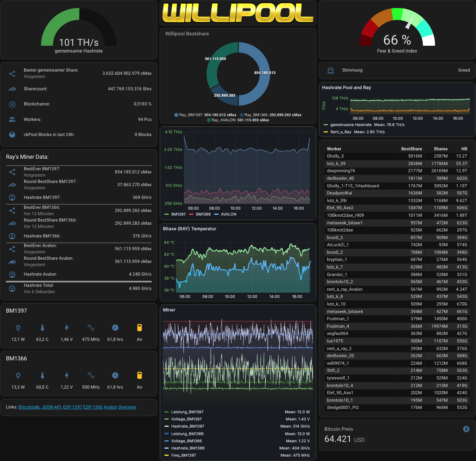
Task: Click the BestEver BM1397 share icon
Action: [12, 172]
